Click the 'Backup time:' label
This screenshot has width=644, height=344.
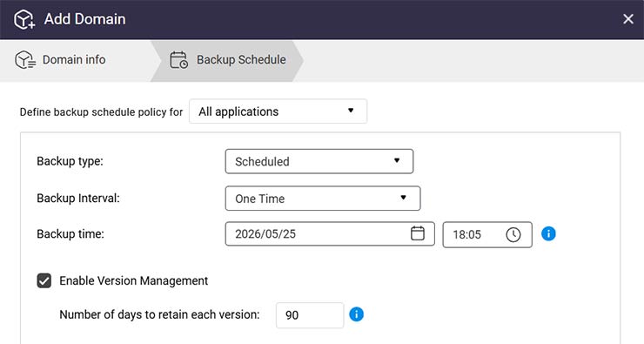[70, 234]
